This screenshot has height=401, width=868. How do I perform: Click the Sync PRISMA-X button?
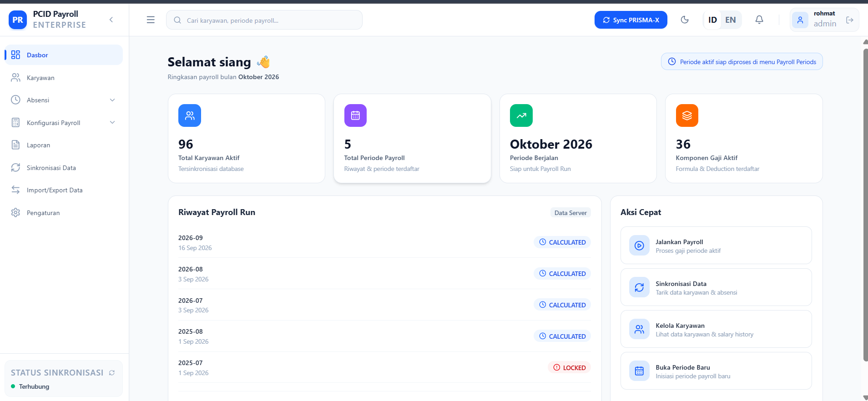(x=631, y=20)
